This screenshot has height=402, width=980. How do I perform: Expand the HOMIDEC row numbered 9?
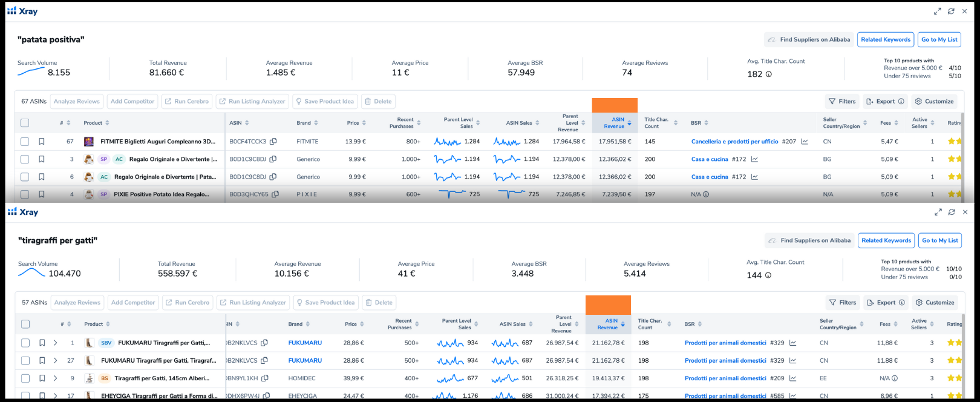[56, 378]
